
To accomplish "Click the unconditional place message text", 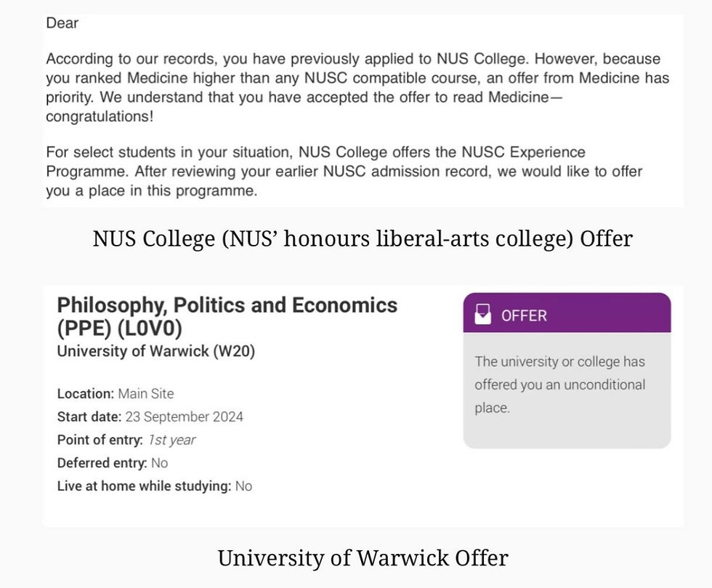I will coord(559,384).
